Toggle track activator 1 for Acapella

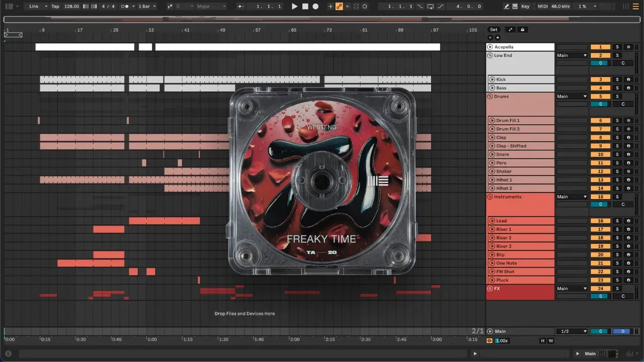tap(600, 47)
